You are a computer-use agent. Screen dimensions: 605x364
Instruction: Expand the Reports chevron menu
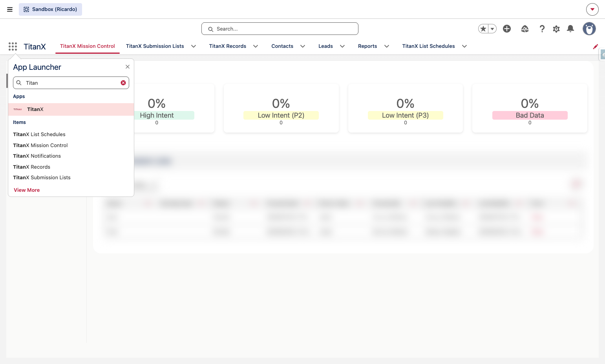tap(387, 46)
